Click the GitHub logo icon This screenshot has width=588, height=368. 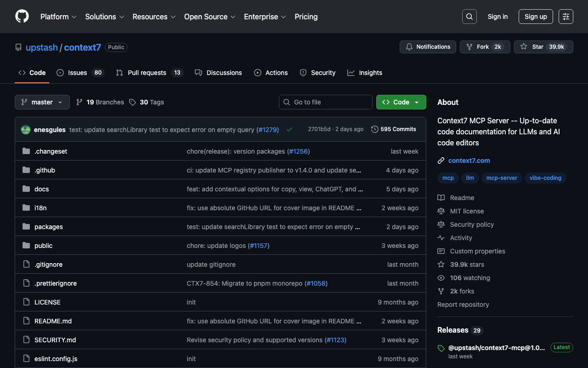[22, 17]
